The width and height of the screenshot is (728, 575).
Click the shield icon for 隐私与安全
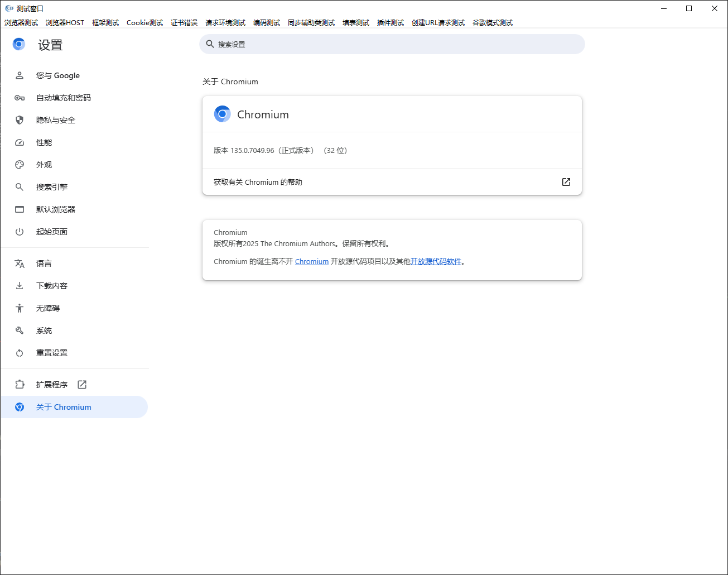20,120
